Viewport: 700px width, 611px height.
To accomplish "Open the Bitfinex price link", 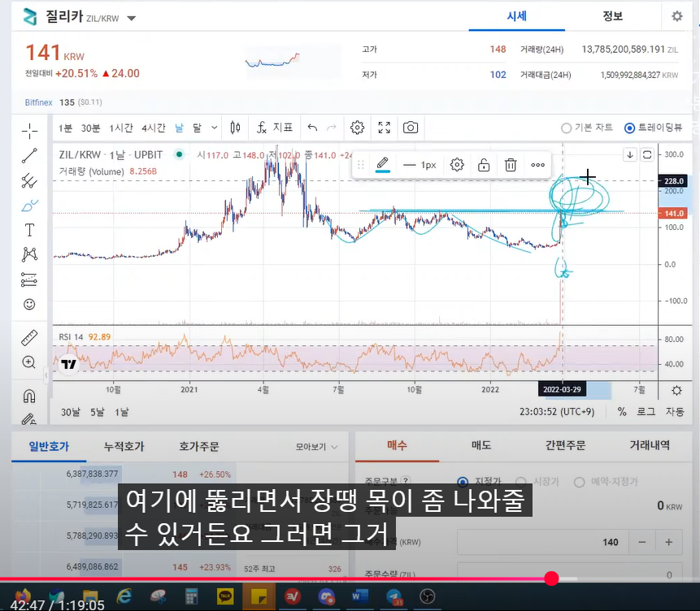I will (x=38, y=102).
